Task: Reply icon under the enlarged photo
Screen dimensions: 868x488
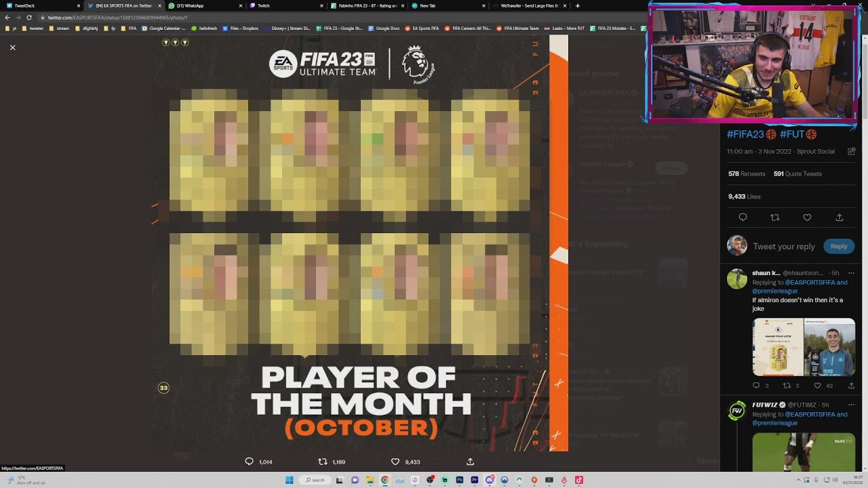Action: pos(249,462)
